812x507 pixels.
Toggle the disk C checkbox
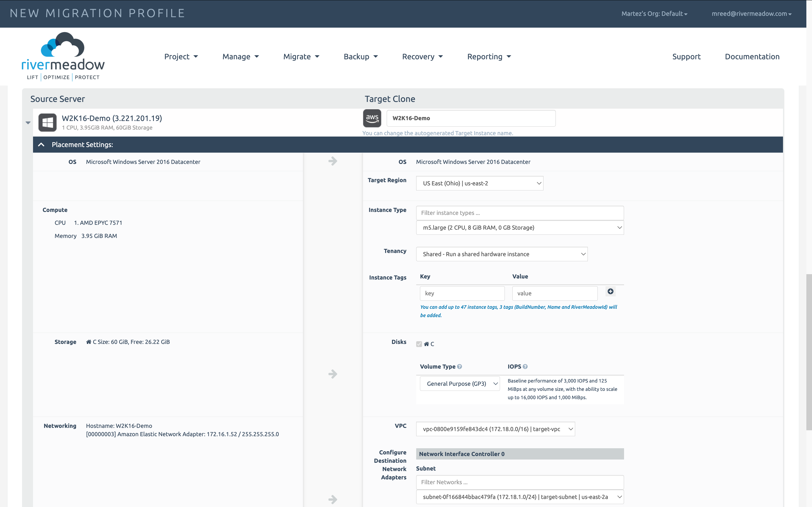[419, 344]
